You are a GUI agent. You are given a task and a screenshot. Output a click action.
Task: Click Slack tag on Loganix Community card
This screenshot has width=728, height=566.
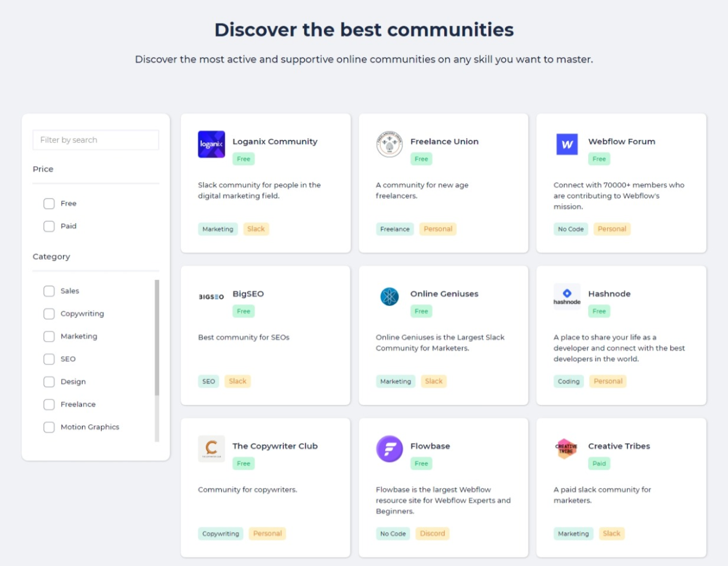[256, 229]
